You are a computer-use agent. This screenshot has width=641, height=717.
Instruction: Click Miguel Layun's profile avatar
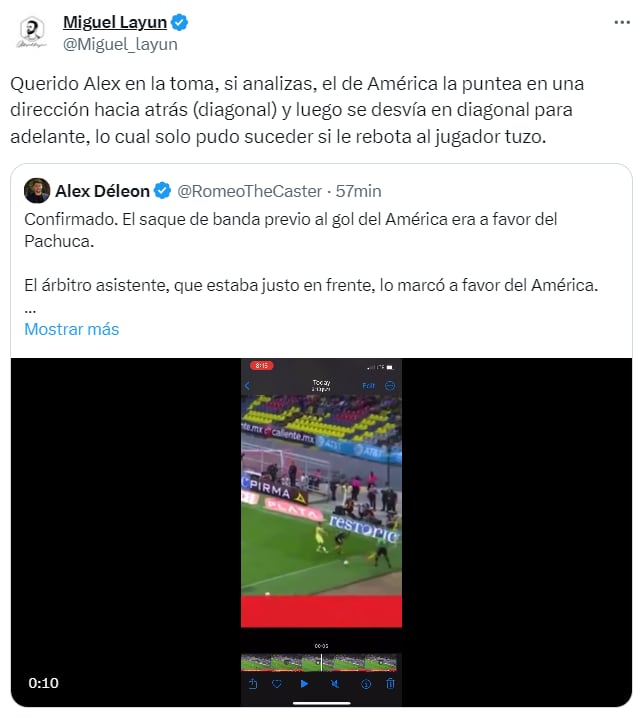pyautogui.click(x=32, y=32)
